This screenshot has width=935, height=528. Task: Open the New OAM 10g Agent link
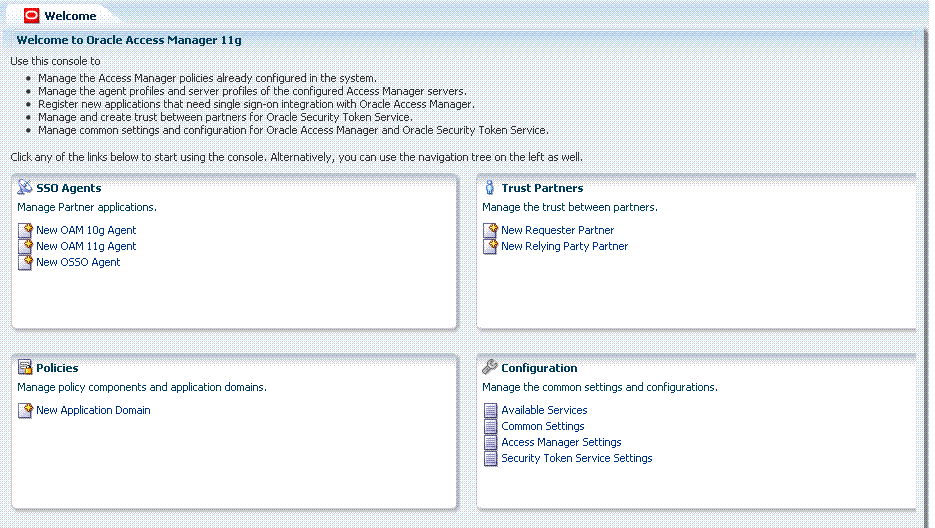(86, 230)
